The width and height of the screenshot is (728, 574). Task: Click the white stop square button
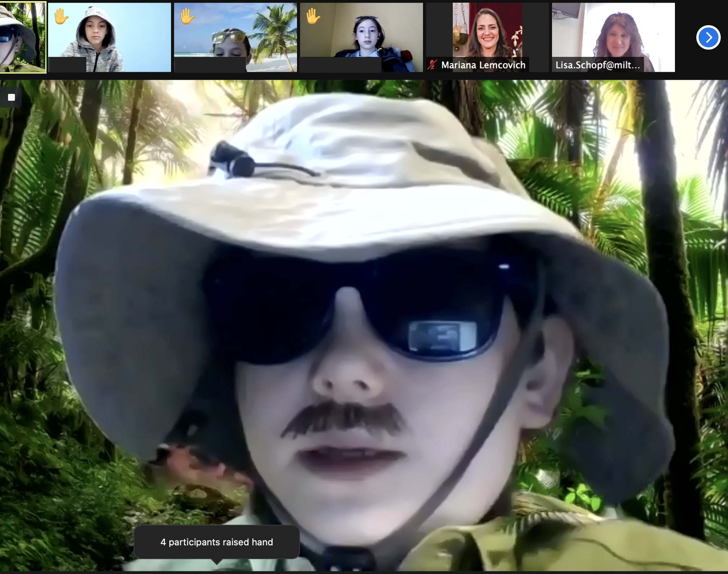point(11,97)
